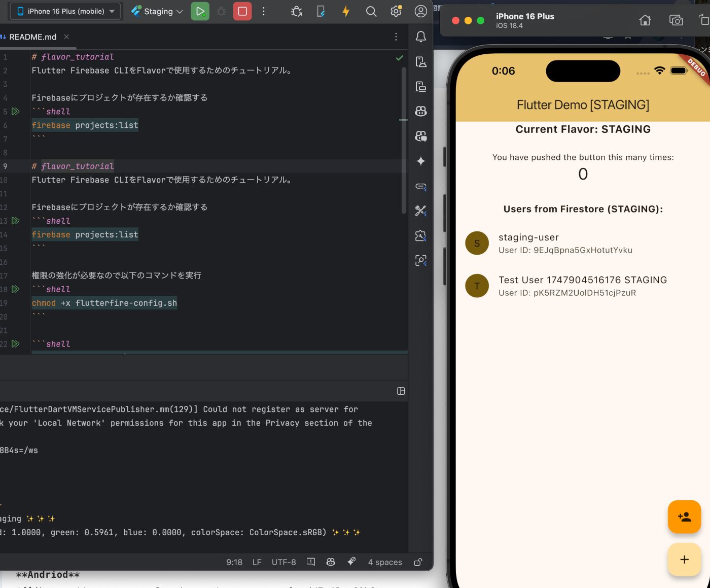Click Gemini disabled status icon in status bar

click(x=351, y=562)
